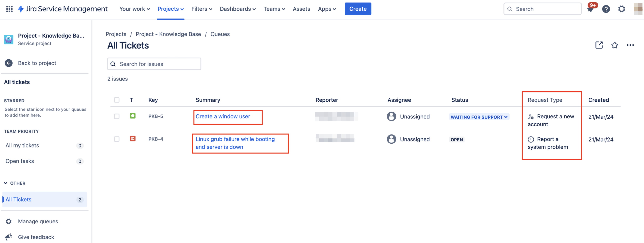Star the All Tickets queue
644x243 pixels.
pyautogui.click(x=615, y=45)
